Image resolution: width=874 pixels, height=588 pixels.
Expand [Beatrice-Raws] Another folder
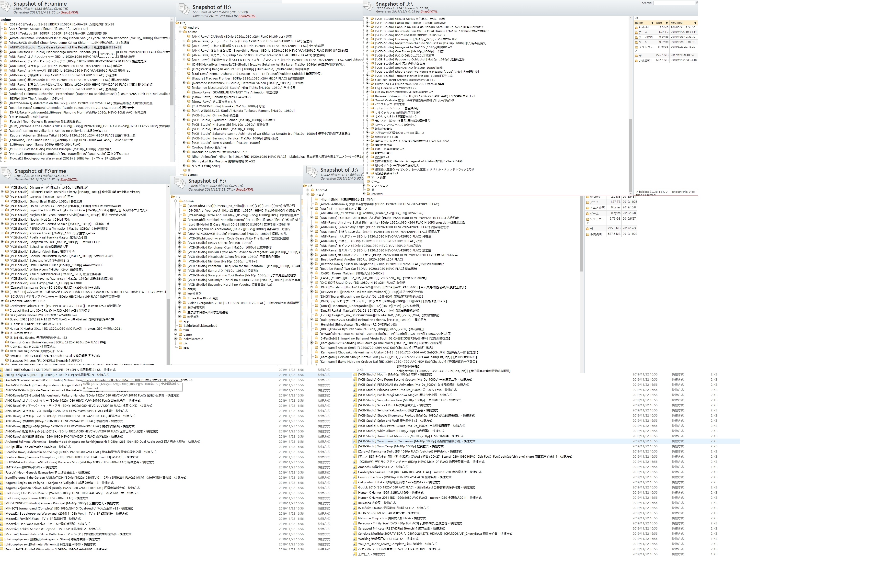click(312, 259)
